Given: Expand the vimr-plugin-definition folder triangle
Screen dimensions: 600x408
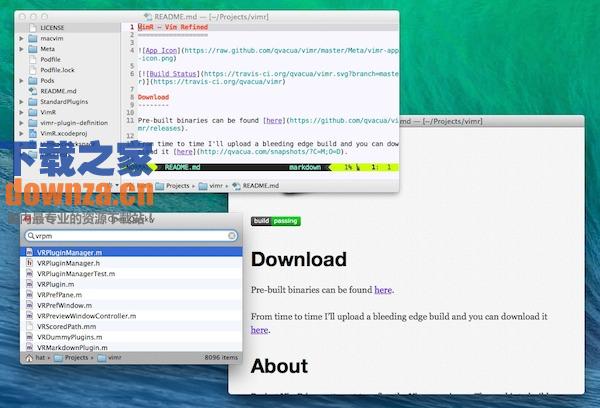Looking at the screenshot, I should pos(21,123).
